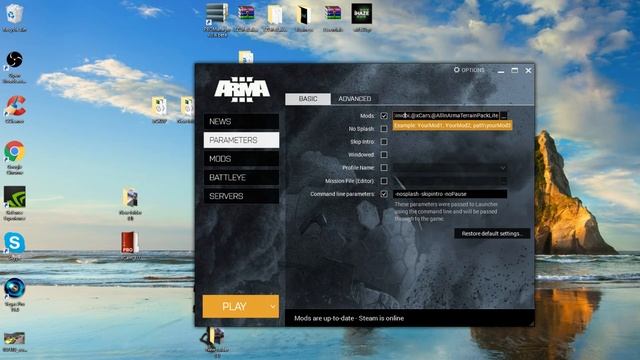Open the red PRO book icon
Screen dimensions: 640x360
click(130, 243)
